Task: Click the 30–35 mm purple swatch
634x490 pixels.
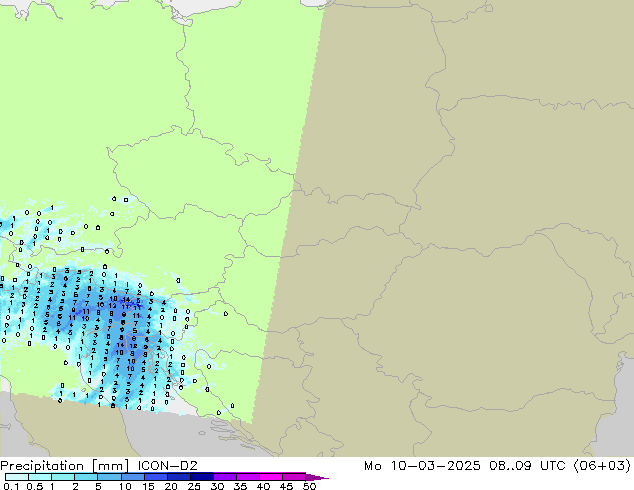Action: [224, 477]
